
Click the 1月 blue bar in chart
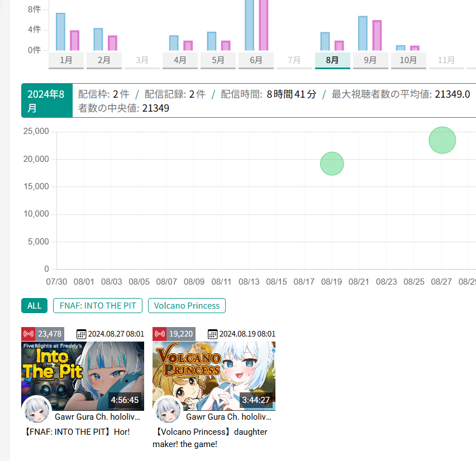point(60,32)
